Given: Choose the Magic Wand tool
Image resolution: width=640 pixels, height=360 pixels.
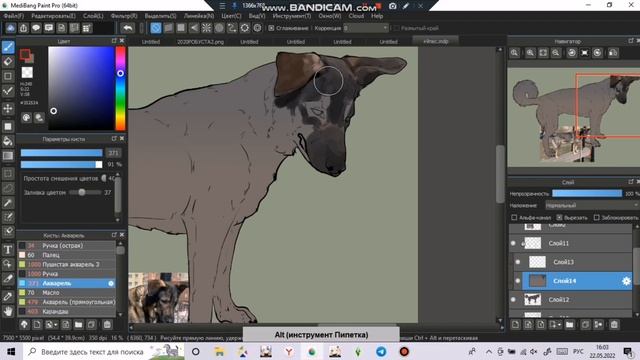Looking at the screenshot, I should coord(8,203).
